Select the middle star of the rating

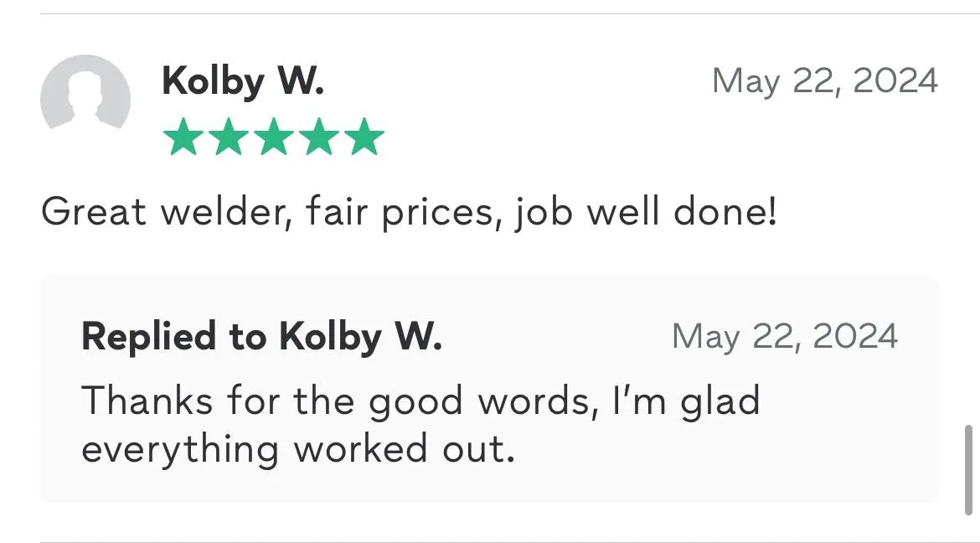(273, 137)
